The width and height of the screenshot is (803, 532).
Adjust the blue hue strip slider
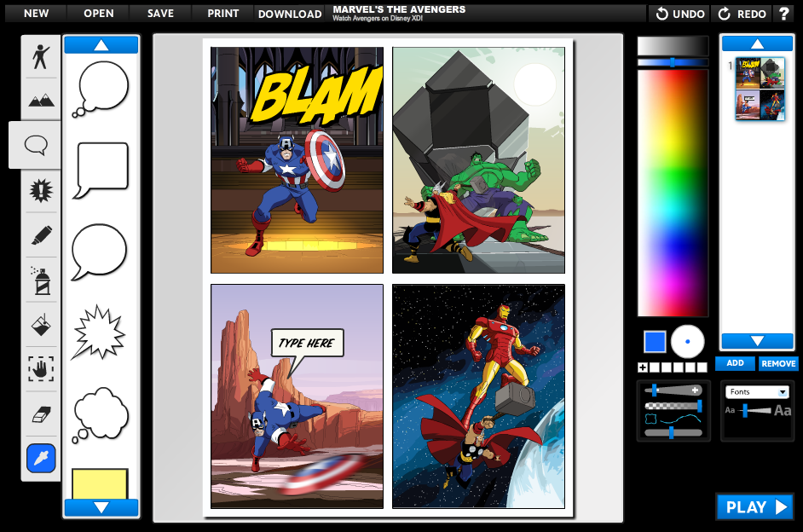(673, 62)
